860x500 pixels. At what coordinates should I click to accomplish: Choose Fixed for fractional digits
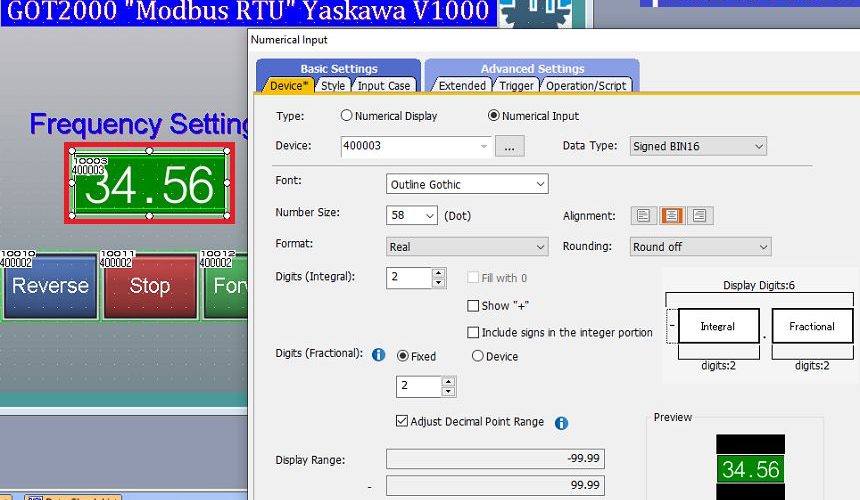[x=403, y=356]
